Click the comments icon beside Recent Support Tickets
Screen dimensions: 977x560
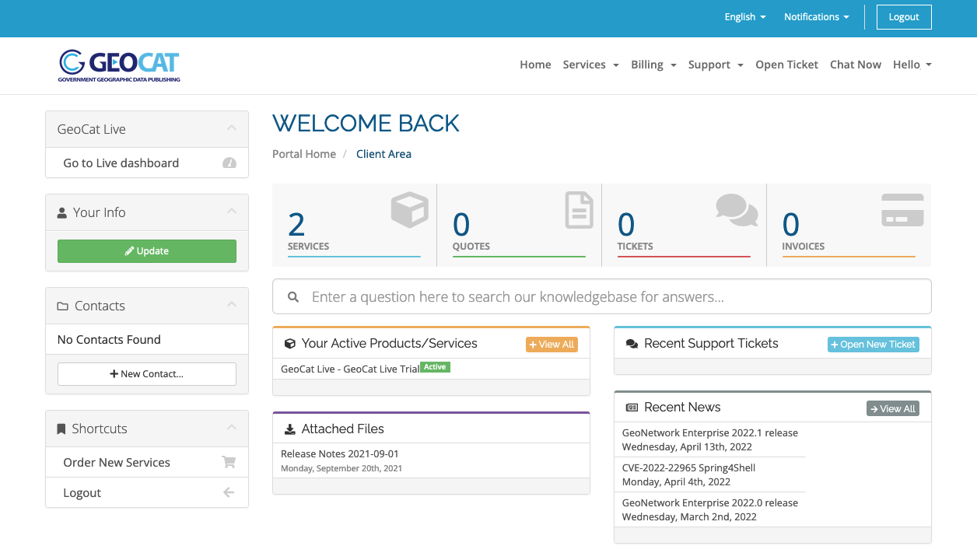632,344
